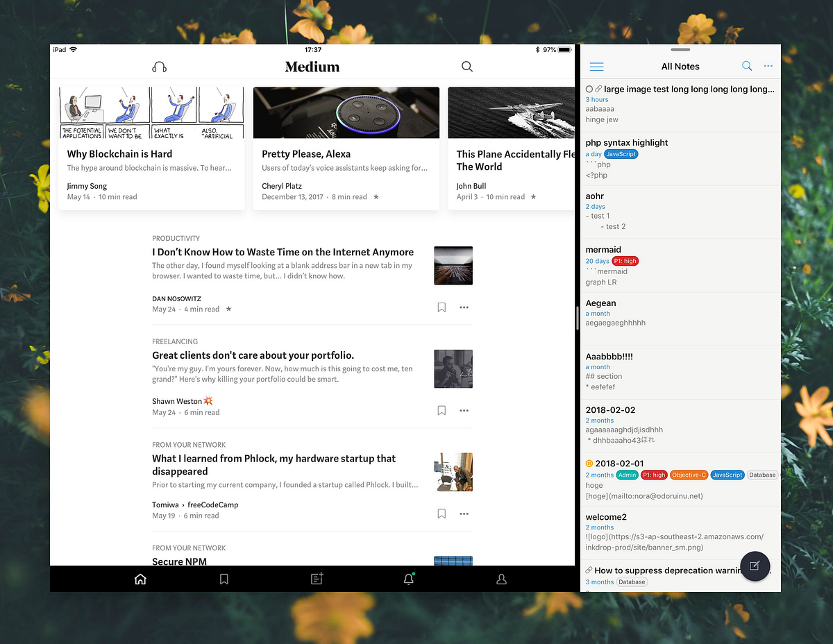833x644 pixels.
Task: Open the Alexa Echo device thumbnail
Action: [346, 112]
